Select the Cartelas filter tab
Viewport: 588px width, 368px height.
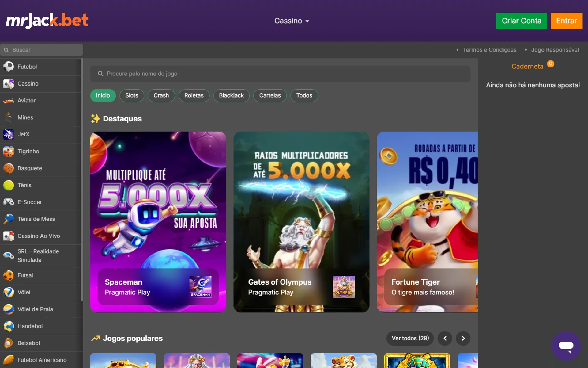(270, 95)
